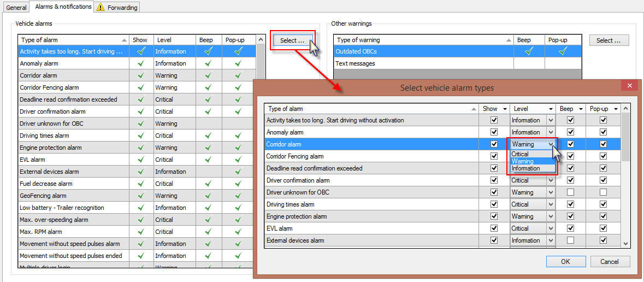Click Show checkmark for Anomaly alarm row

[140, 63]
